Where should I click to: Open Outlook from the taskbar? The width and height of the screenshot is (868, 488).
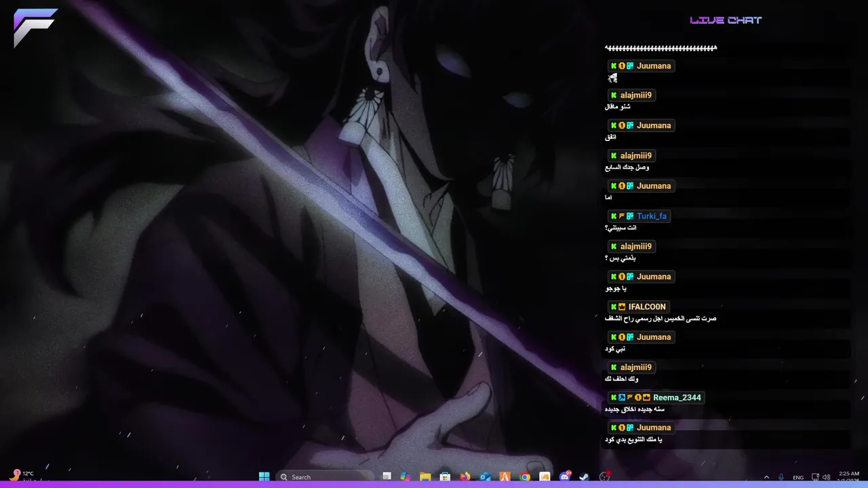pos(485,476)
